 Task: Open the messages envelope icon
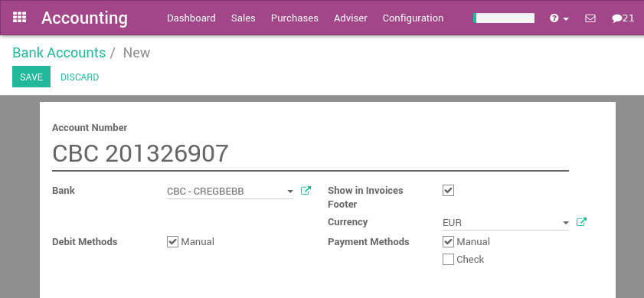[x=590, y=18]
